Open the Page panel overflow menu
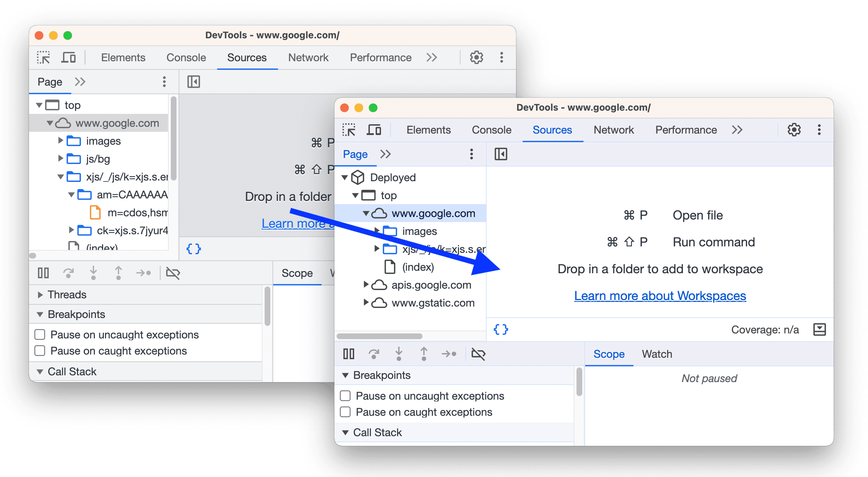 click(472, 154)
